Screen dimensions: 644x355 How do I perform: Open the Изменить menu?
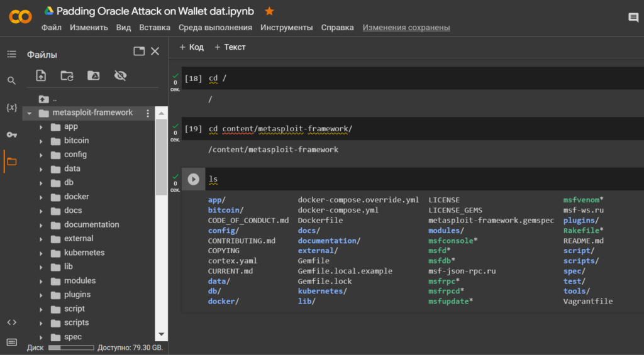(89, 28)
